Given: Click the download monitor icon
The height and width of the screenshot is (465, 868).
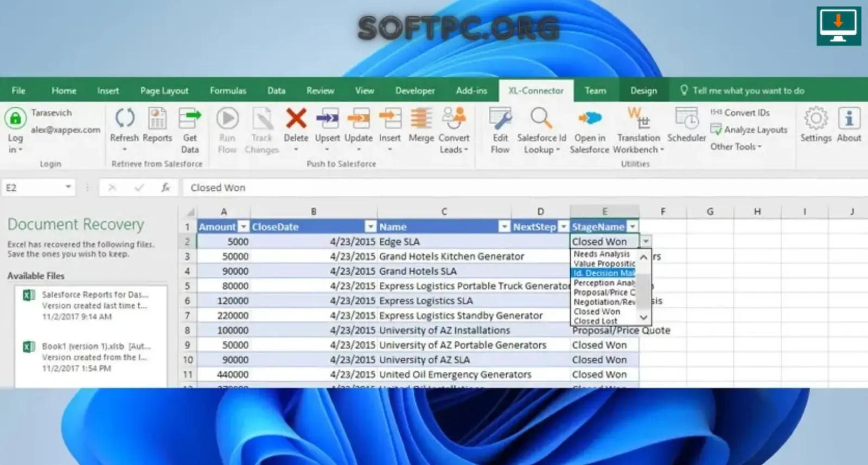Looking at the screenshot, I should tap(839, 26).
